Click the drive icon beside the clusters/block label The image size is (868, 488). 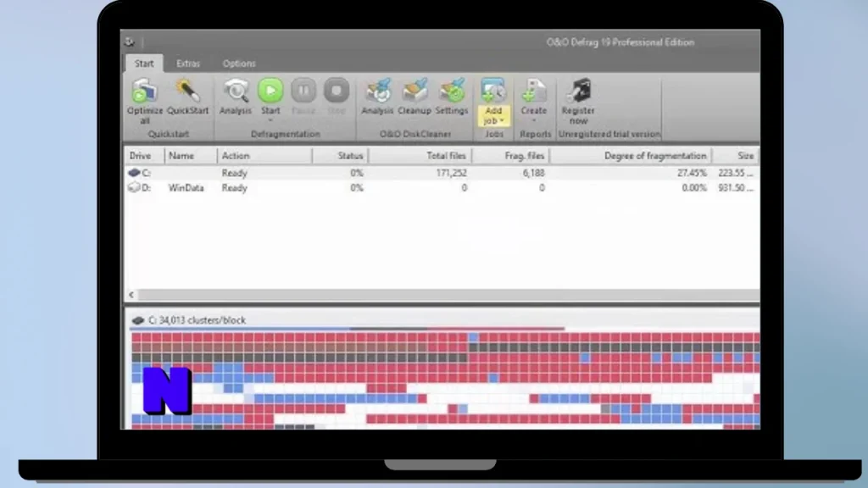138,320
